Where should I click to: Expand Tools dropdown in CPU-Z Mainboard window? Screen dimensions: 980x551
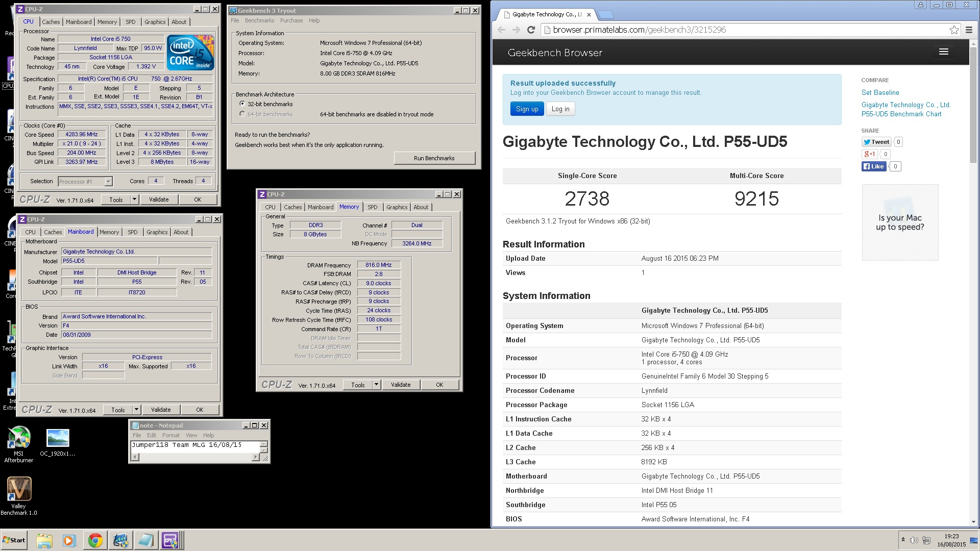pos(137,410)
